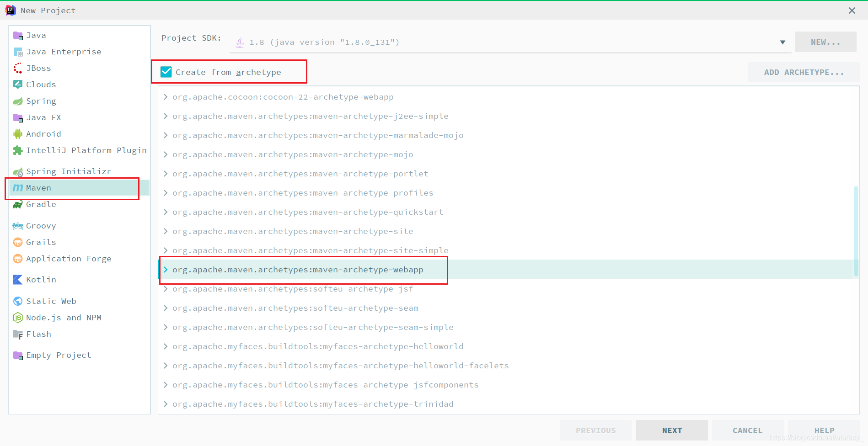Click the Clouds icon in sidebar
Screen dimensions: 868x446
[18, 85]
